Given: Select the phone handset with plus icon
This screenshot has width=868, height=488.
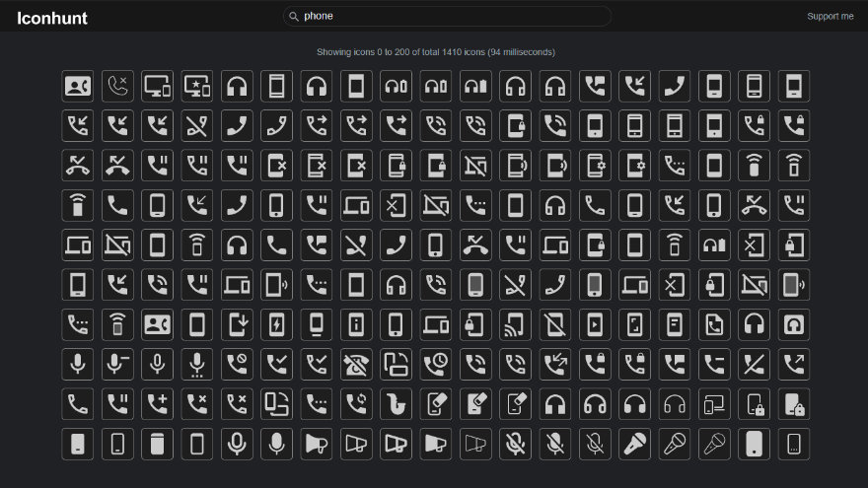Looking at the screenshot, I should pyautogui.click(x=157, y=403).
